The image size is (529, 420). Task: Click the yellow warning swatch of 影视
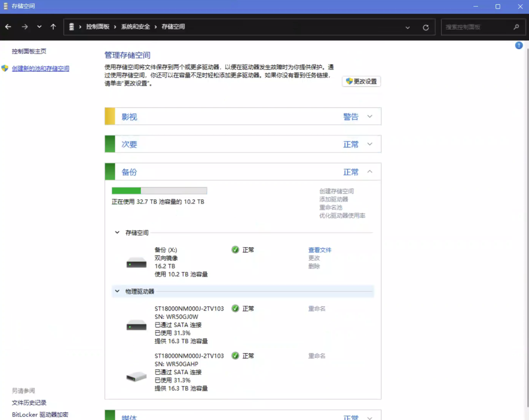tap(110, 116)
